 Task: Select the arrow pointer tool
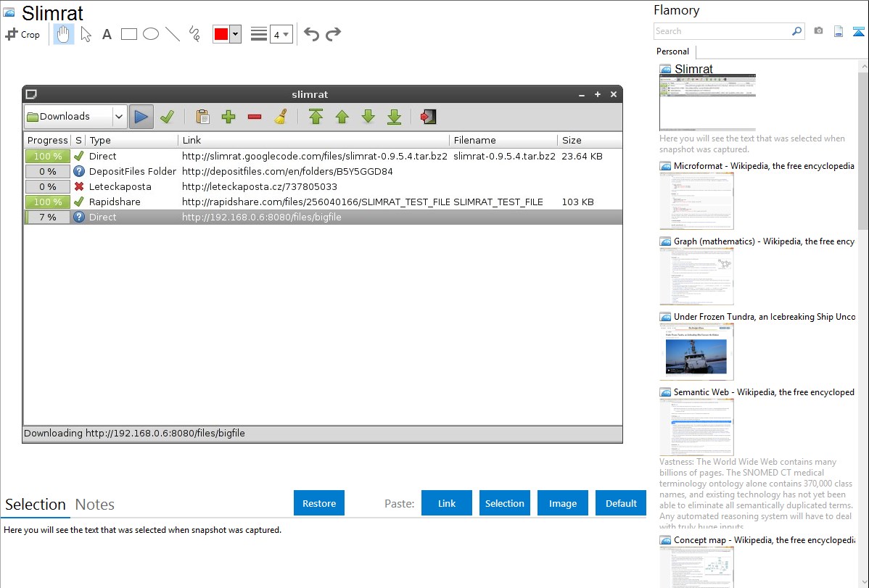(86, 34)
